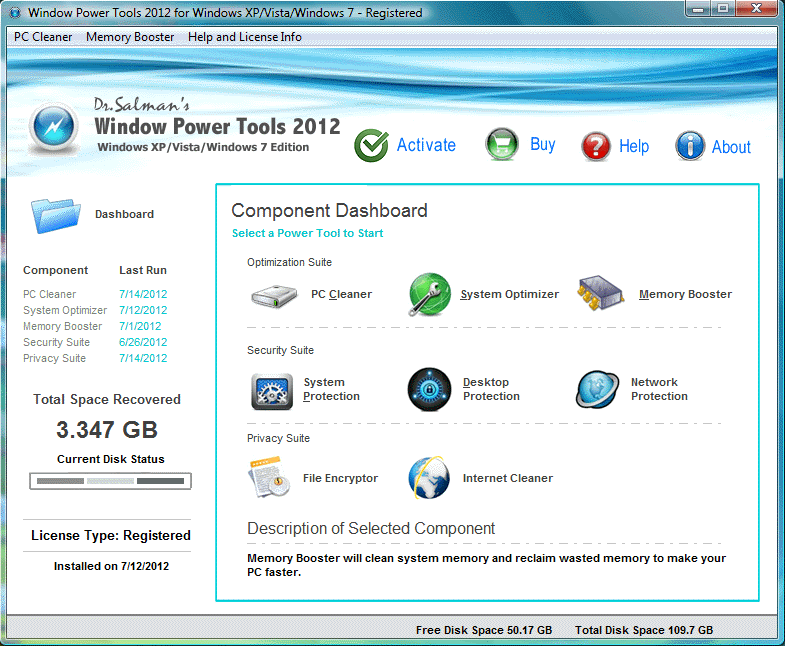Click the 7/12/2012 last run date

click(143, 310)
